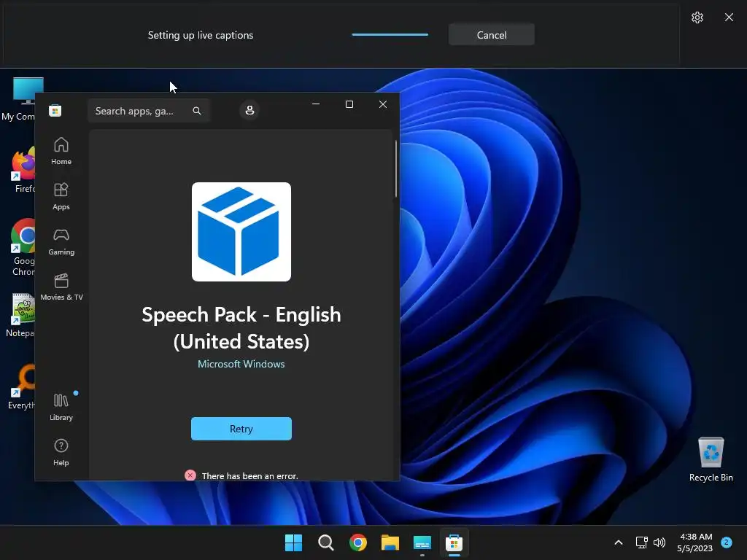Retry the Speech Pack install
This screenshot has height=560, width=747.
pyautogui.click(x=241, y=429)
